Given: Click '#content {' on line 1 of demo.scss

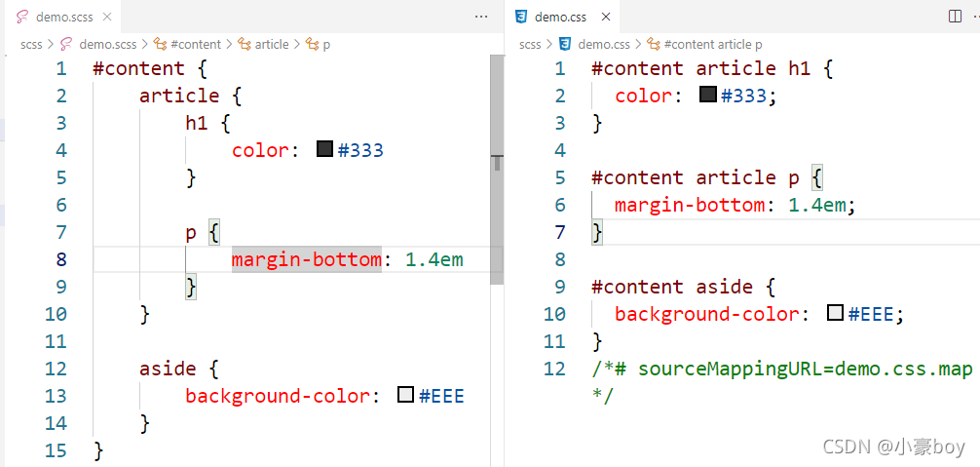Looking at the screenshot, I should click(x=149, y=68).
